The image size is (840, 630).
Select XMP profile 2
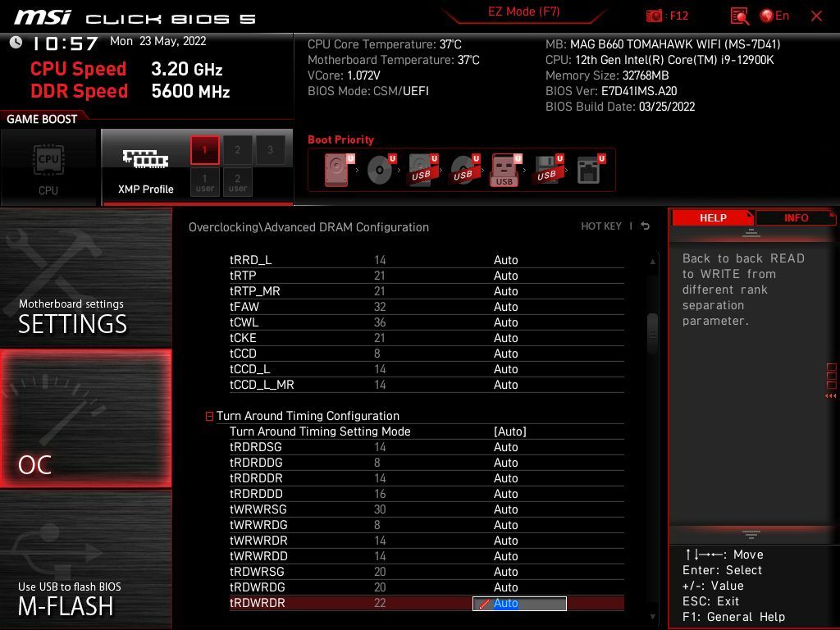pos(237,149)
